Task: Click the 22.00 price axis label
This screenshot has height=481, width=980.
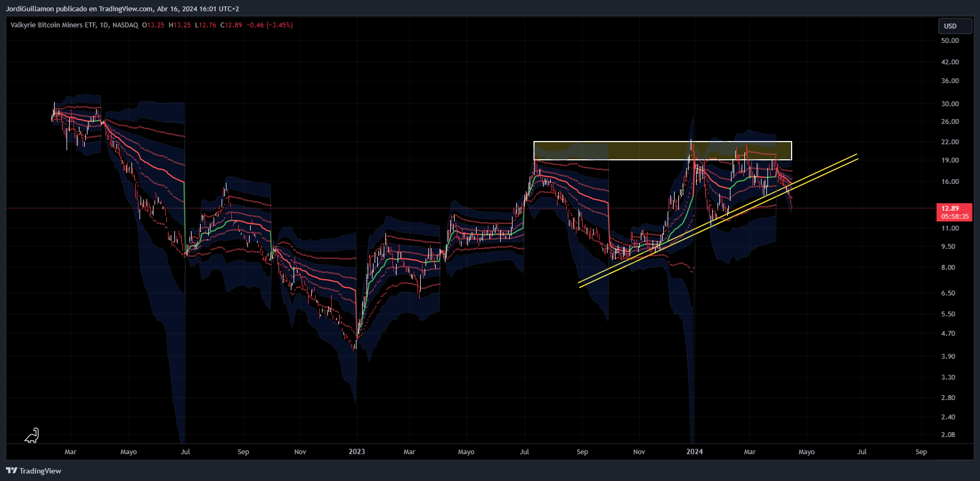Action: (x=949, y=142)
